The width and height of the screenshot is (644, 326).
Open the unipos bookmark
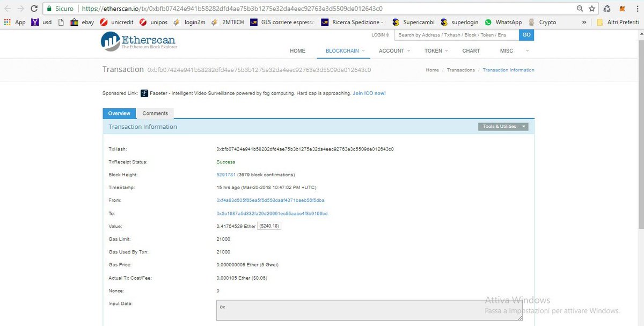[153, 22]
